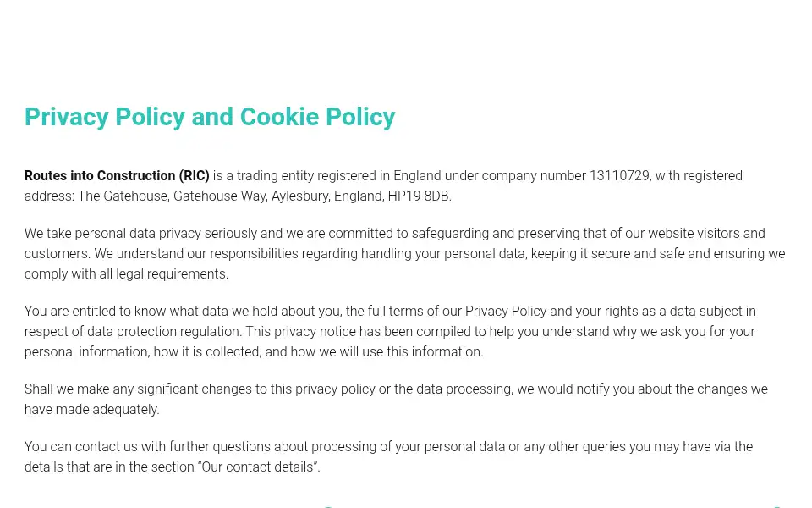Click the words rights as a data subject
The image size is (812, 508).
point(664,312)
